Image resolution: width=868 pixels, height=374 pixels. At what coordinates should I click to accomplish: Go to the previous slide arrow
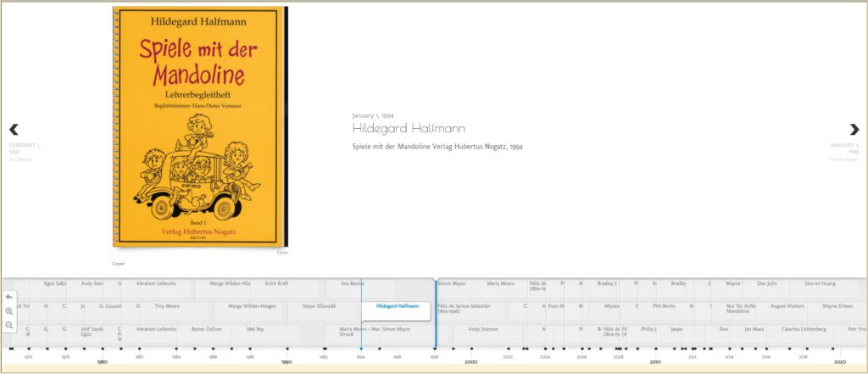pyautogui.click(x=14, y=129)
